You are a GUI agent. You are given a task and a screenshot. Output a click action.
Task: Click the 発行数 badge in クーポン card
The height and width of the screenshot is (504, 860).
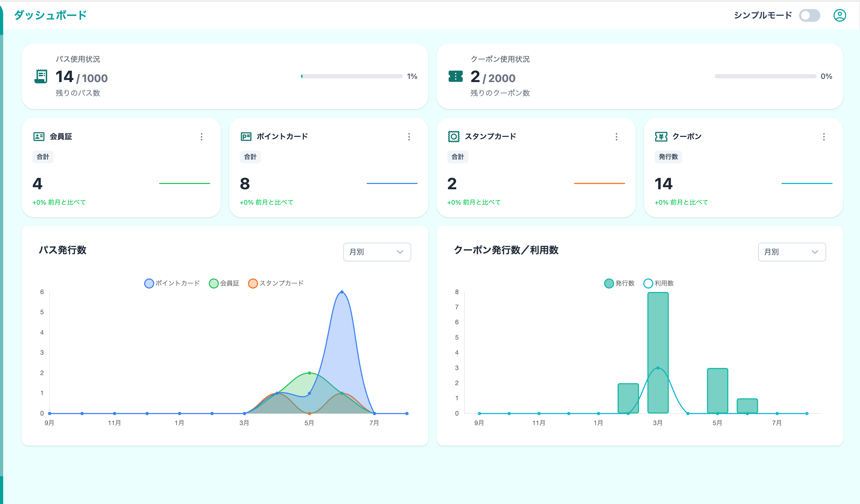[668, 157]
